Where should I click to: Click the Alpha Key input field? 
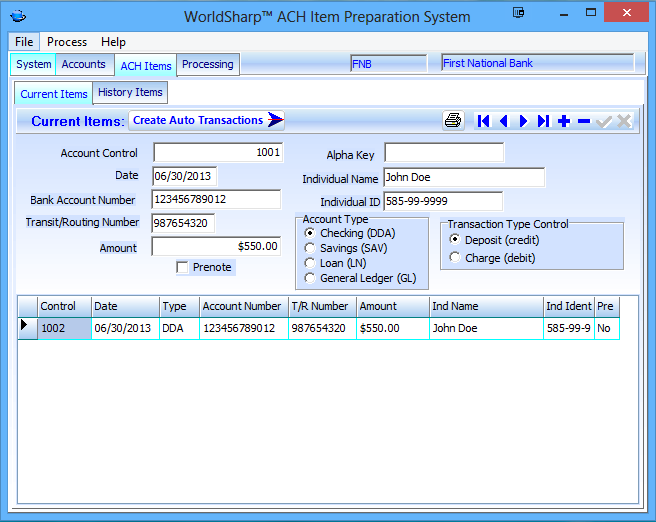[x=444, y=153]
